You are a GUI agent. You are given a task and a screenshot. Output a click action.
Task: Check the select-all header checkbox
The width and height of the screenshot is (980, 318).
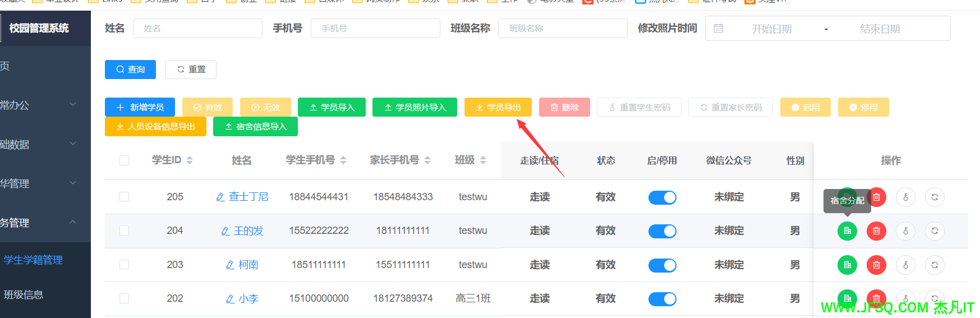[x=125, y=160]
